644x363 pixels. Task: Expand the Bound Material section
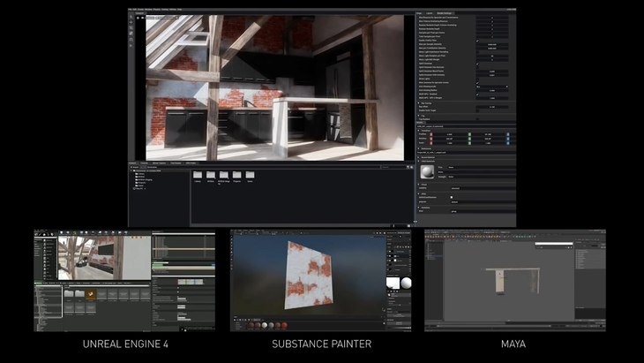419,157
